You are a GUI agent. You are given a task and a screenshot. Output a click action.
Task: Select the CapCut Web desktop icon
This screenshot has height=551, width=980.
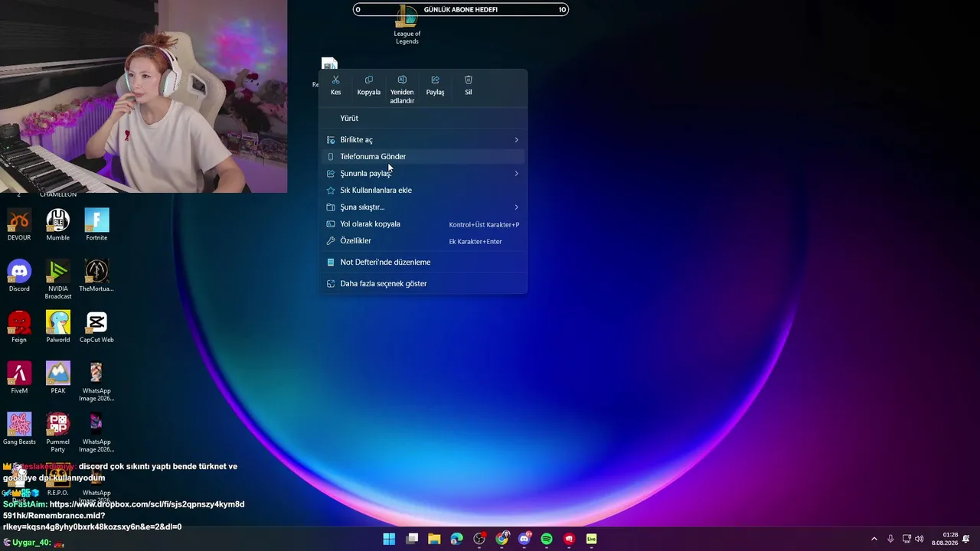(x=96, y=327)
